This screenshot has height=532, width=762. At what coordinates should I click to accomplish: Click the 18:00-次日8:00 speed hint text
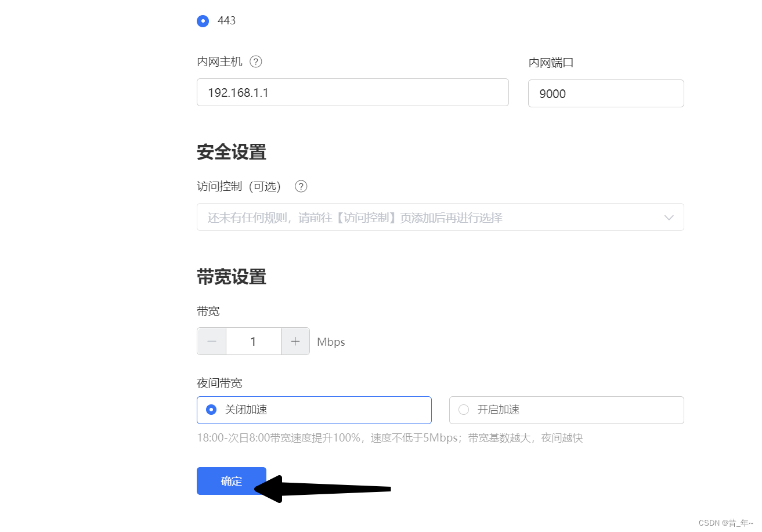tap(390, 438)
